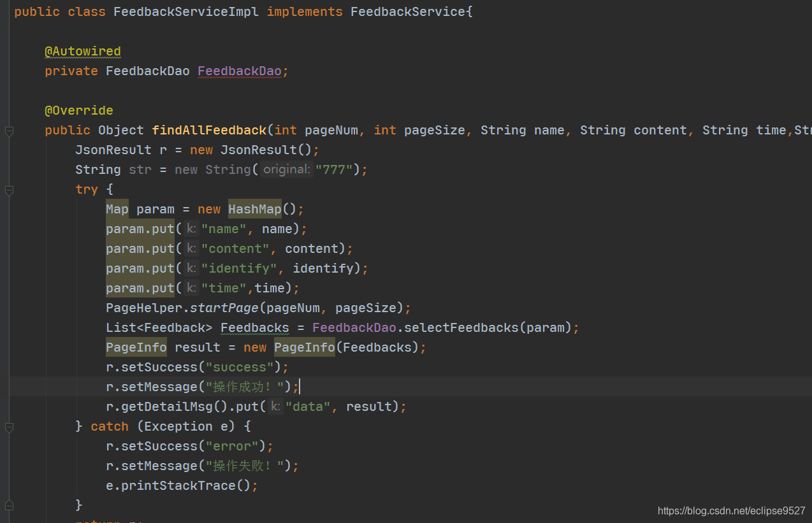Click the "操作成功！" message string

pos(245,387)
